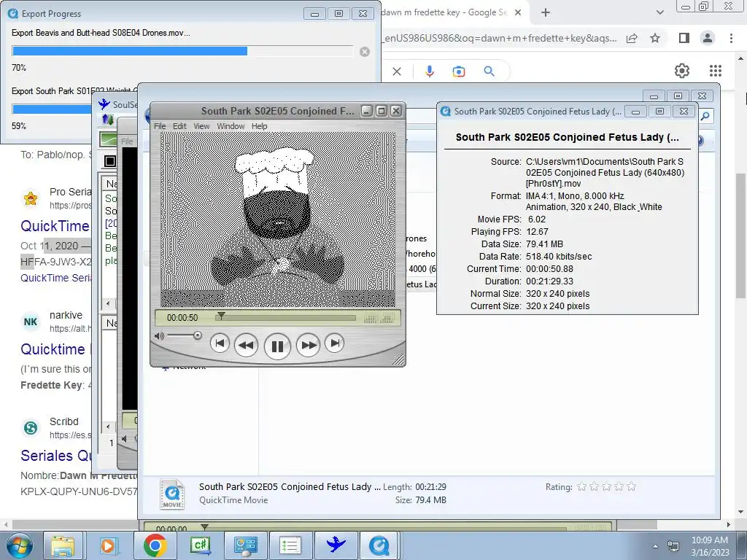Open the QuickTime search result link
This screenshot has height=560, width=747.
click(55, 226)
